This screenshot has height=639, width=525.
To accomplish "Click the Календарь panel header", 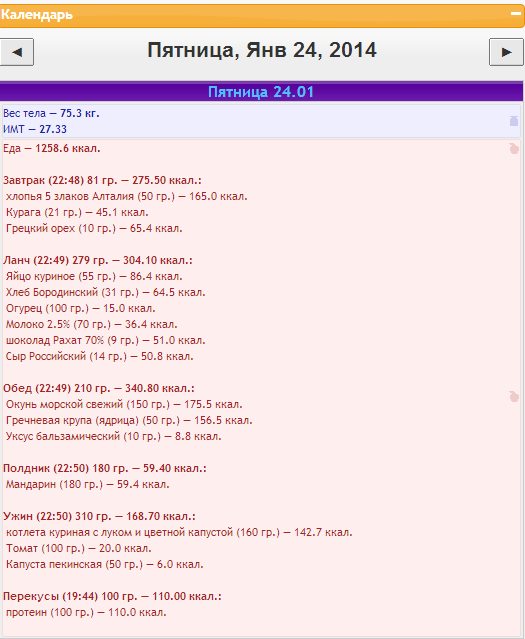I will click(262, 16).
